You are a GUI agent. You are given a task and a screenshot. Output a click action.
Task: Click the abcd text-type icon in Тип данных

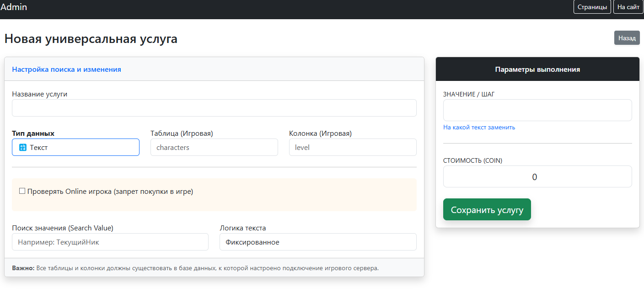coord(23,147)
